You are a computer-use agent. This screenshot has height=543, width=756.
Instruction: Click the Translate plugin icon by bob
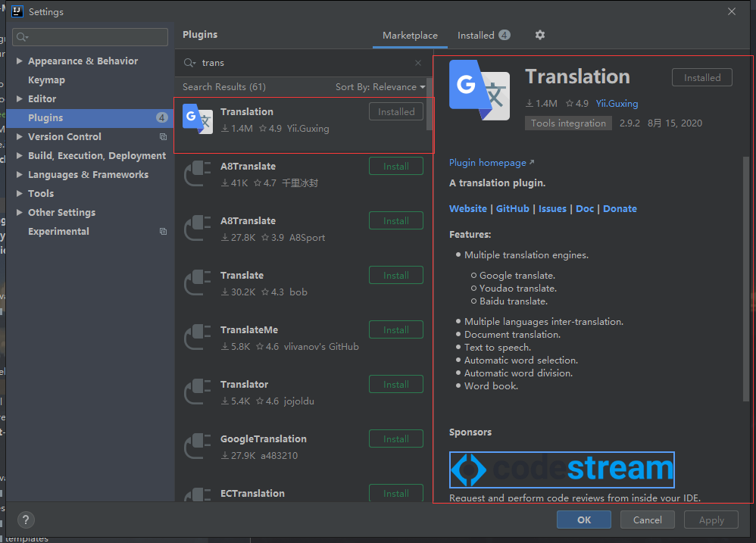(198, 282)
